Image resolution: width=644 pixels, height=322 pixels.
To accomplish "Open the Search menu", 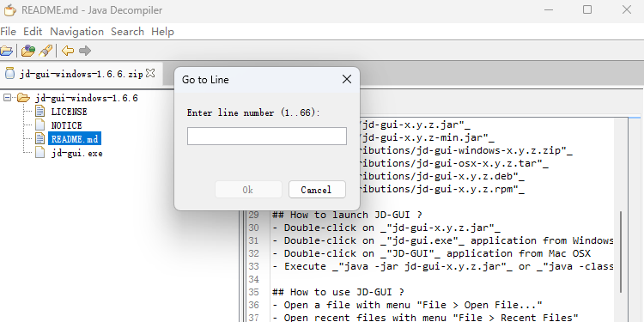I will (x=127, y=32).
